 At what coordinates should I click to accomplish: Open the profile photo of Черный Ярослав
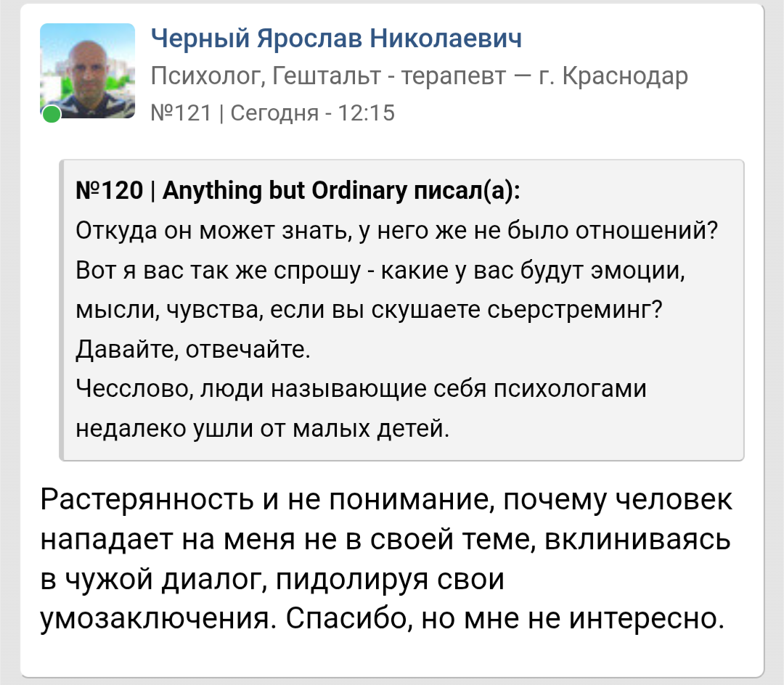click(x=88, y=70)
